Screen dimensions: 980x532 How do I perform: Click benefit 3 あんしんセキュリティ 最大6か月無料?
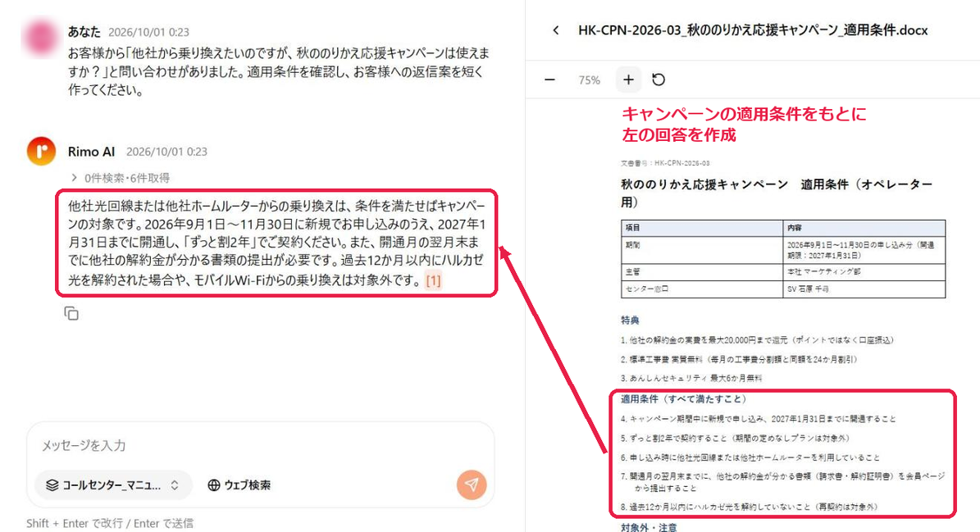coord(691,378)
